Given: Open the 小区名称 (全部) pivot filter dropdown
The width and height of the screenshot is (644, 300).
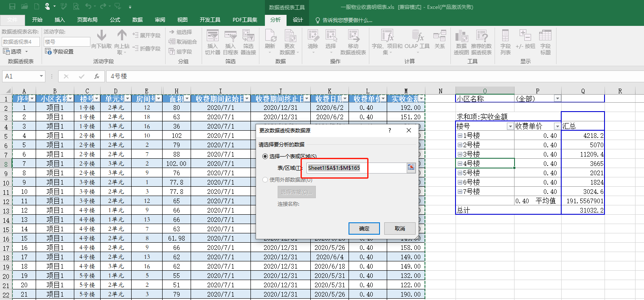Looking at the screenshot, I should (557, 98).
